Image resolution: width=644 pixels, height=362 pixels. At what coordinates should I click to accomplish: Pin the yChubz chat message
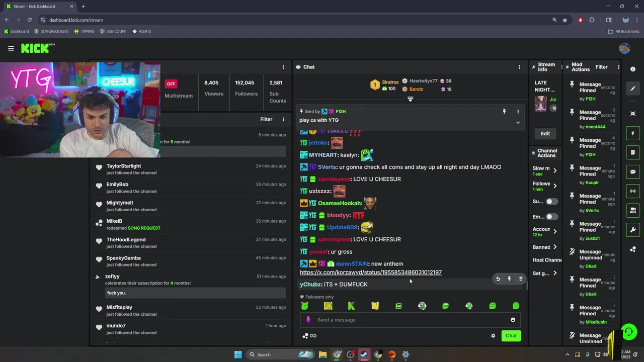point(509,279)
